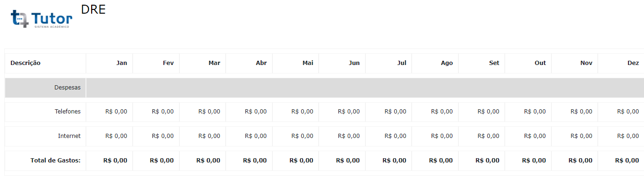
Task: Click Internet value for Nov
Action: pyautogui.click(x=582, y=136)
